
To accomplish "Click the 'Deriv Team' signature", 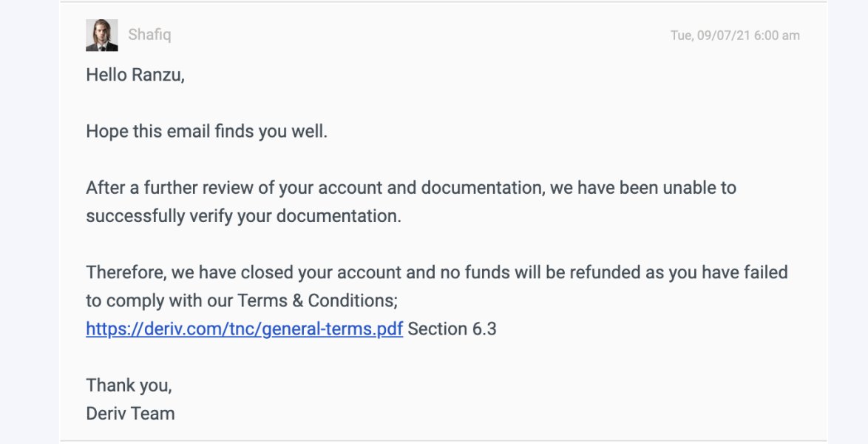I will point(130,413).
